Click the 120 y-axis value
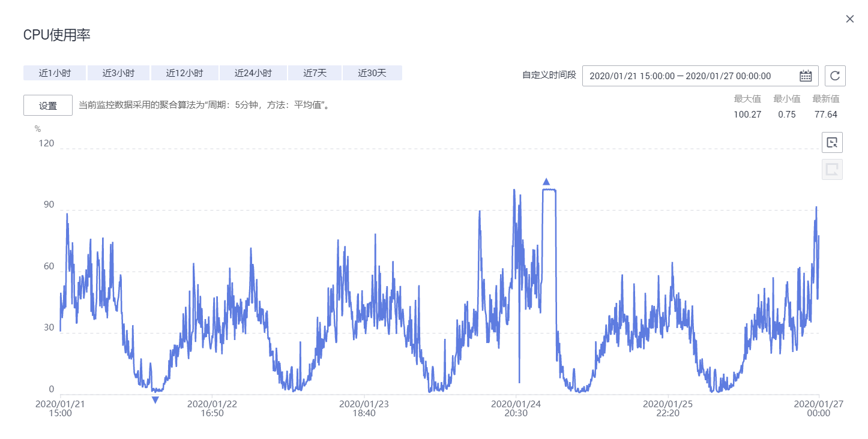 (47, 143)
